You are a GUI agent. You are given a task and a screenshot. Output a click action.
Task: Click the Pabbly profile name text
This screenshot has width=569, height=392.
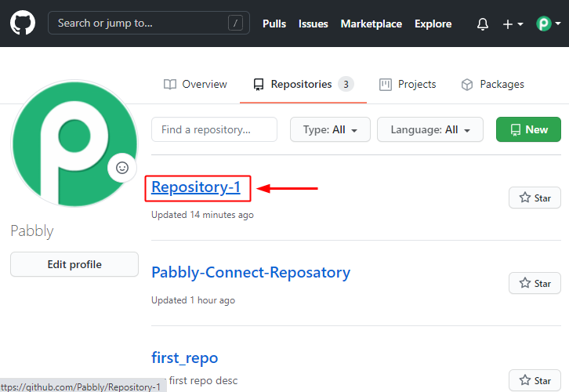32,230
